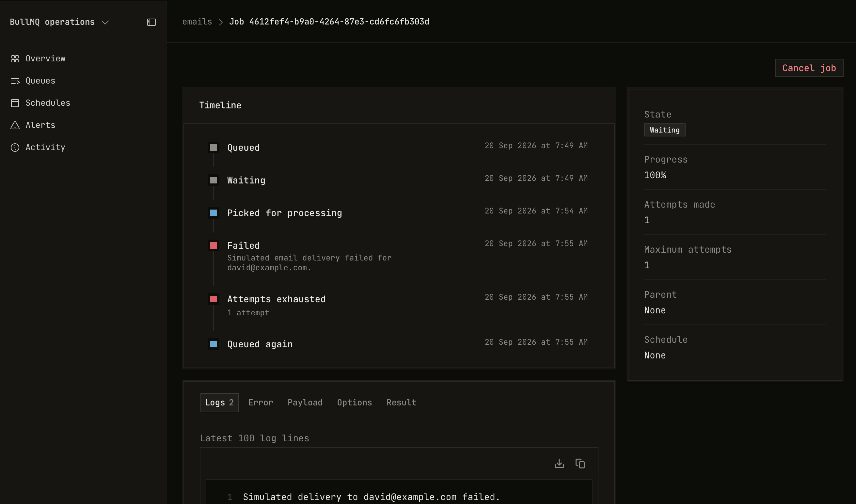Click the Schedule value None

pos(655,355)
